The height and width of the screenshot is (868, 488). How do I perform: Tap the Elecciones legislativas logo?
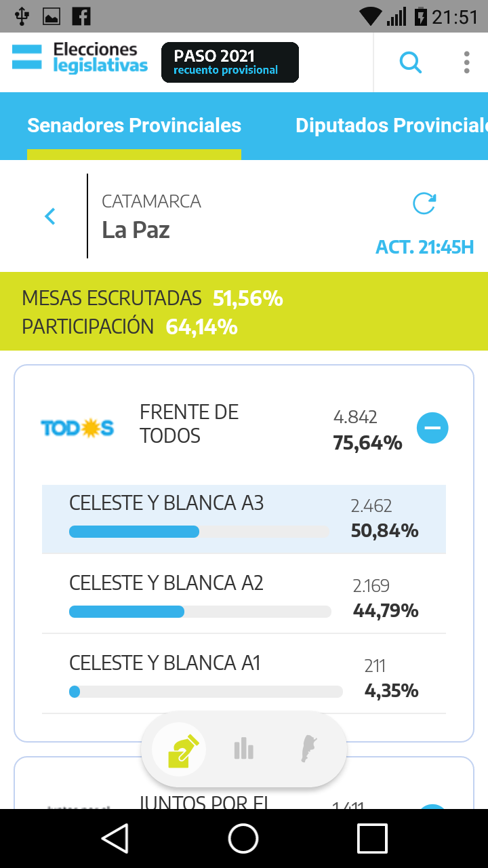80,58
